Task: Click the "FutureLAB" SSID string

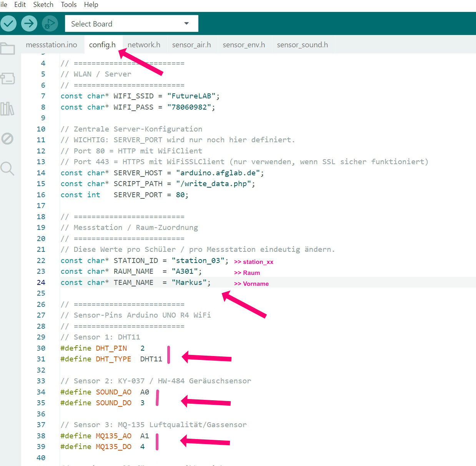Action: pos(191,96)
